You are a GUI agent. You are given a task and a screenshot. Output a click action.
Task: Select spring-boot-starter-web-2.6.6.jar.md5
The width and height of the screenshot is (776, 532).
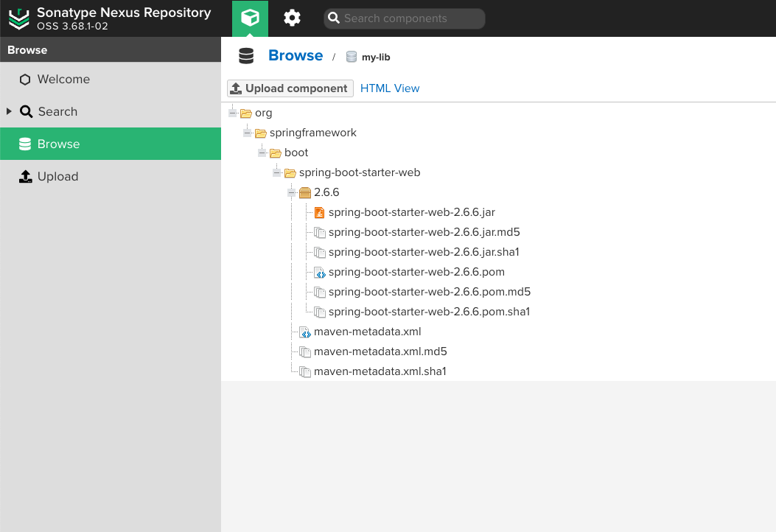(x=424, y=231)
